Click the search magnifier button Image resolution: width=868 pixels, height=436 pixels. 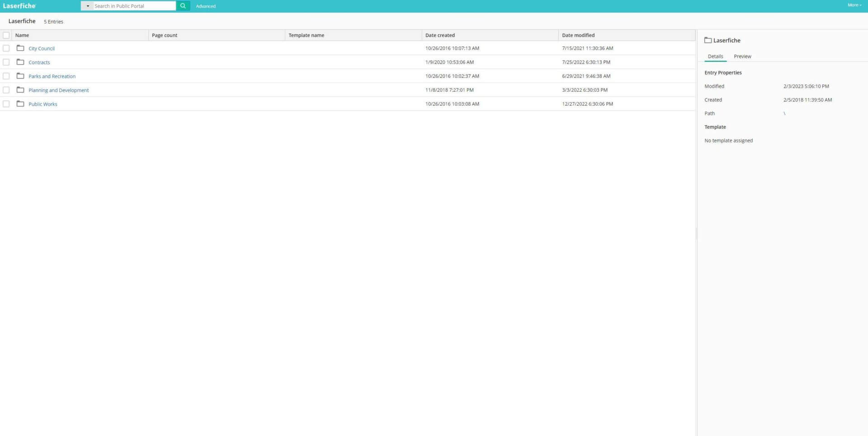pyautogui.click(x=183, y=6)
